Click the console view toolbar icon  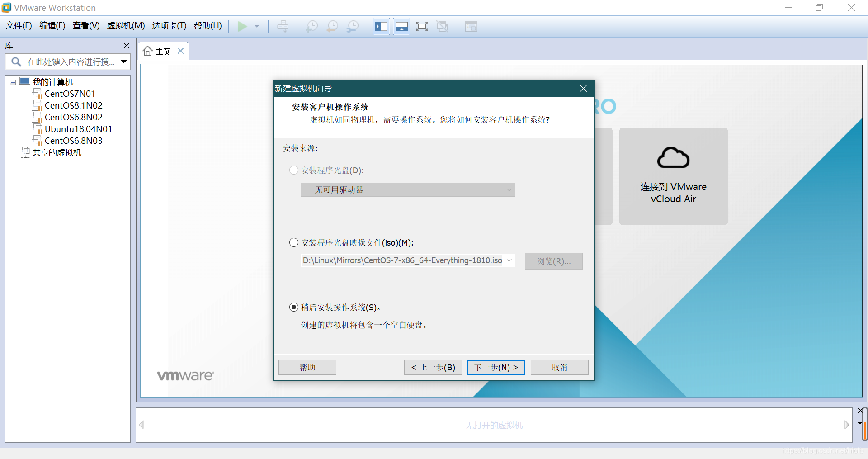[x=471, y=26]
